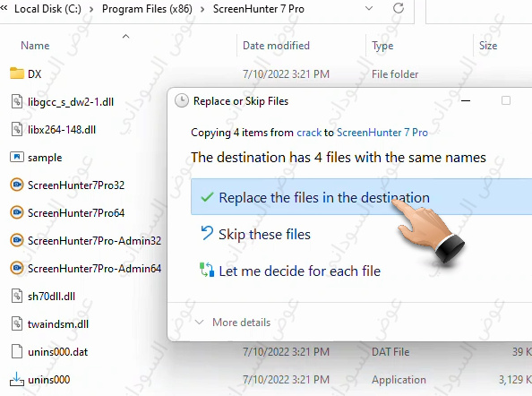Open the ScreenHunter 7 Pro destination link
The height and width of the screenshot is (396, 532).
(382, 133)
